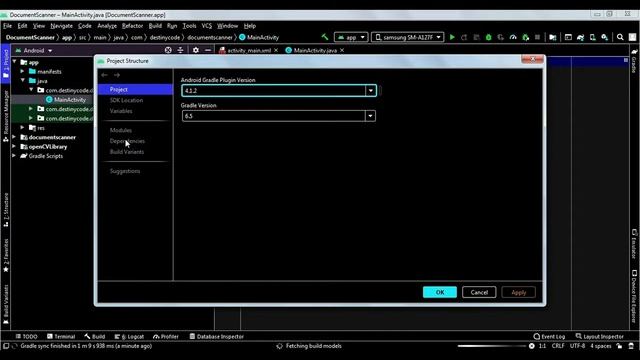
Task: Switch to activity_main.xml editor tab
Action: [x=248, y=50]
